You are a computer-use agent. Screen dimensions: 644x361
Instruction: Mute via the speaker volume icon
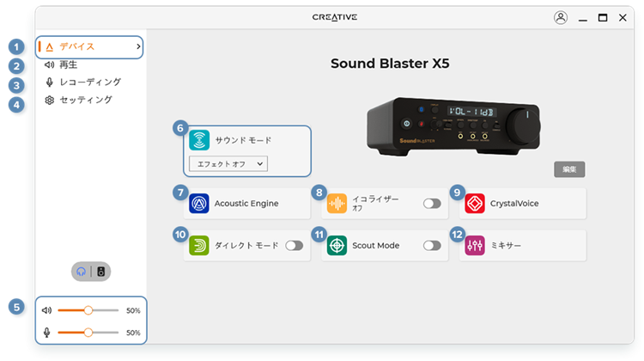tap(47, 310)
